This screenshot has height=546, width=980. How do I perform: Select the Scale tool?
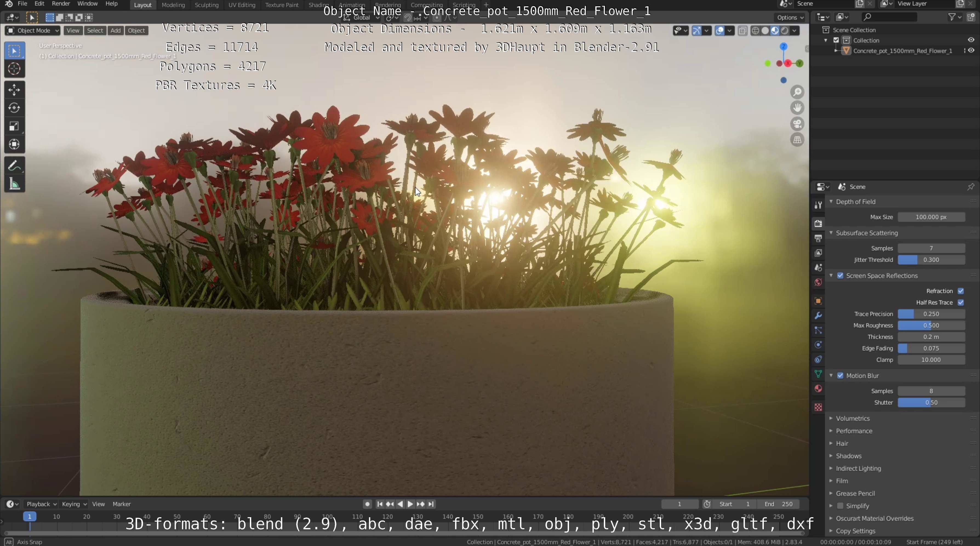[14, 126]
